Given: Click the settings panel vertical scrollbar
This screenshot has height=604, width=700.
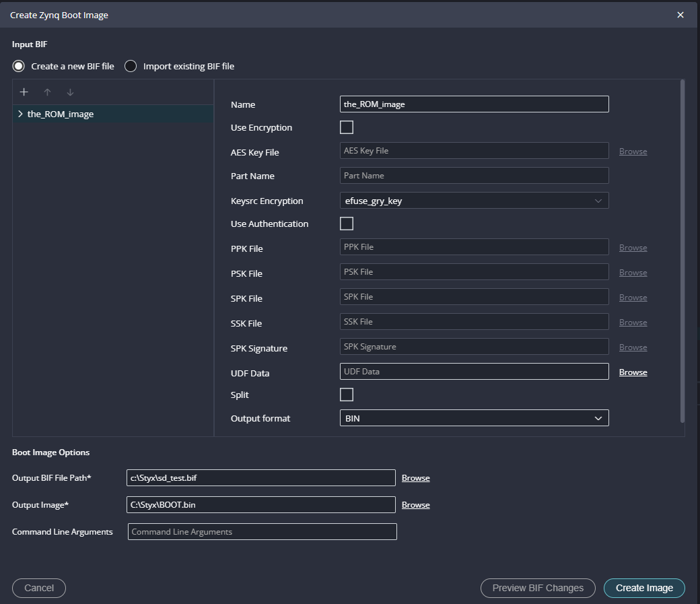Looking at the screenshot, I should click(682, 250).
